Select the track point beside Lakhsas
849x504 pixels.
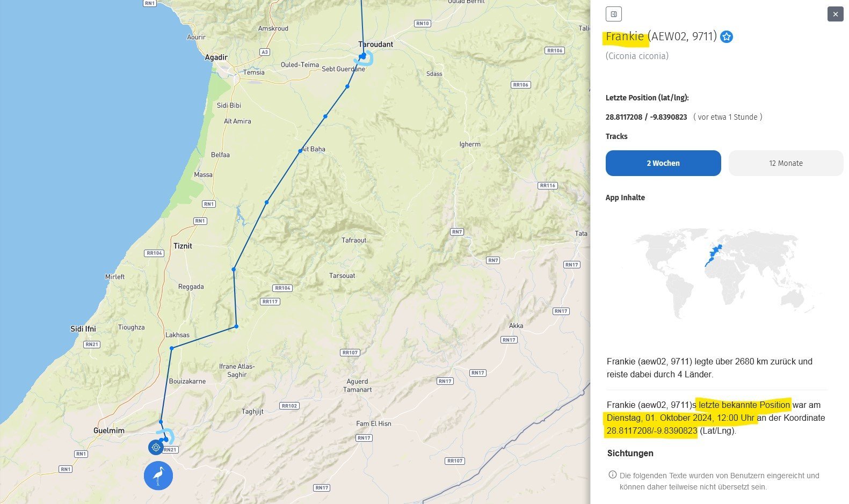tap(172, 348)
